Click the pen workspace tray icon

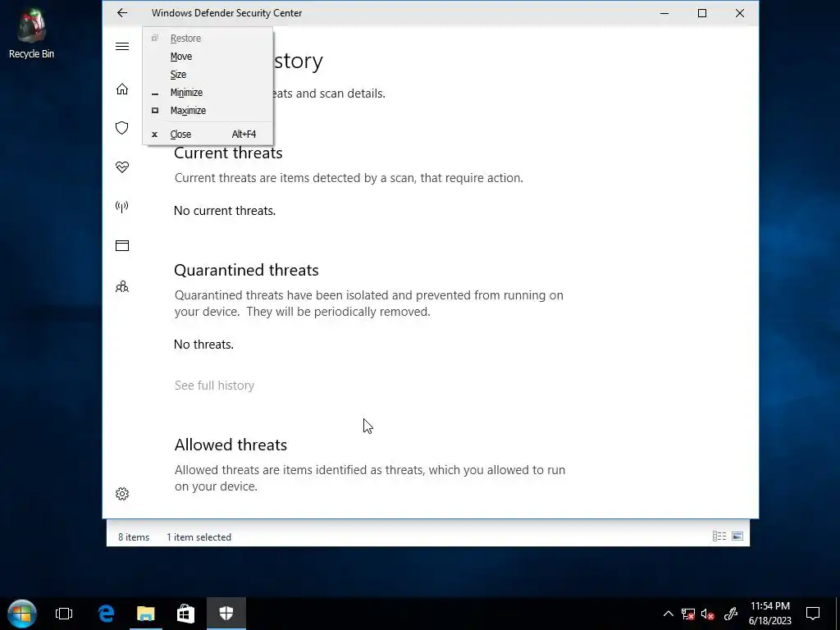click(731, 614)
